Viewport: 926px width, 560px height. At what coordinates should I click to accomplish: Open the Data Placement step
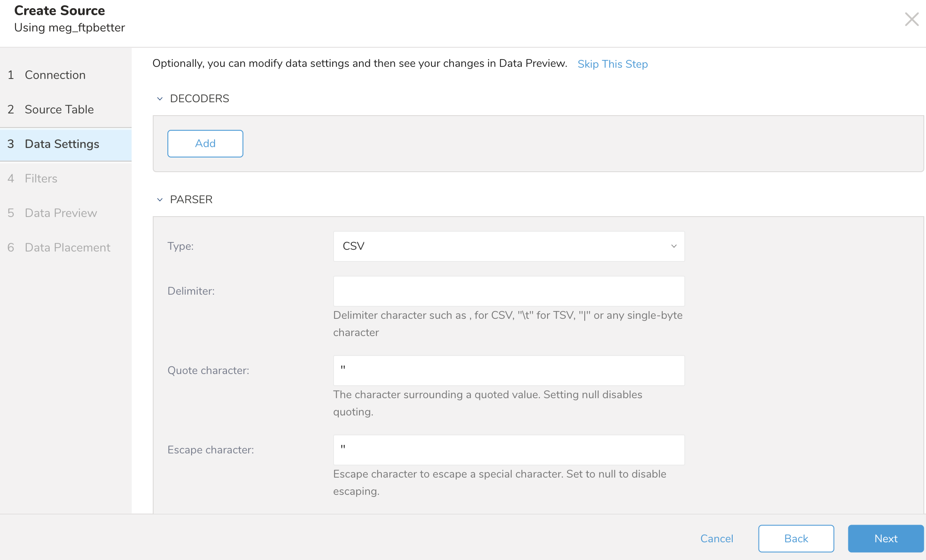click(x=67, y=248)
